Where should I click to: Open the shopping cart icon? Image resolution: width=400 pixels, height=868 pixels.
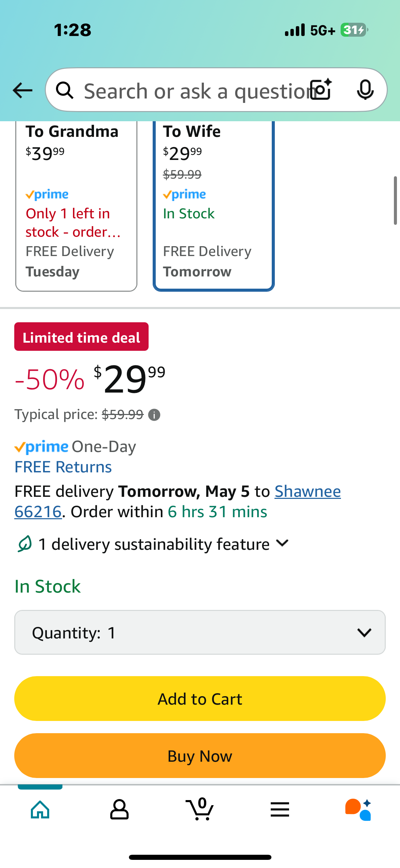[200, 809]
